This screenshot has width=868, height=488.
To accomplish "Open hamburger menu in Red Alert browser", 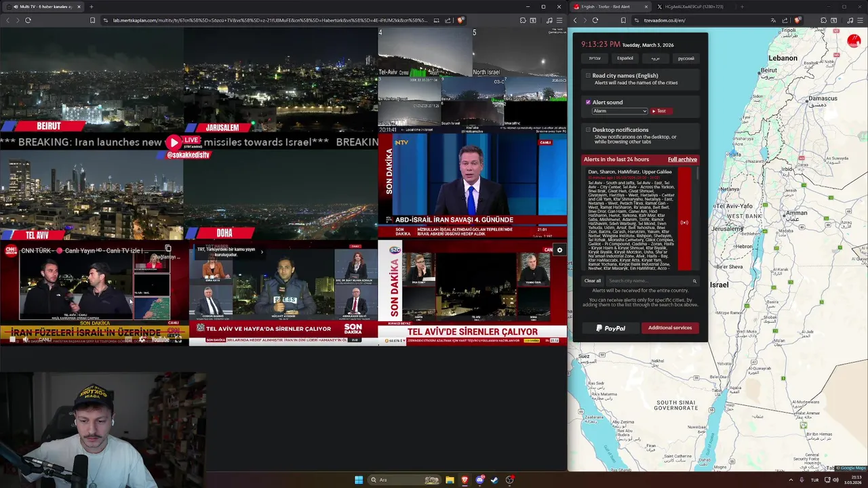I will [x=860, y=20].
